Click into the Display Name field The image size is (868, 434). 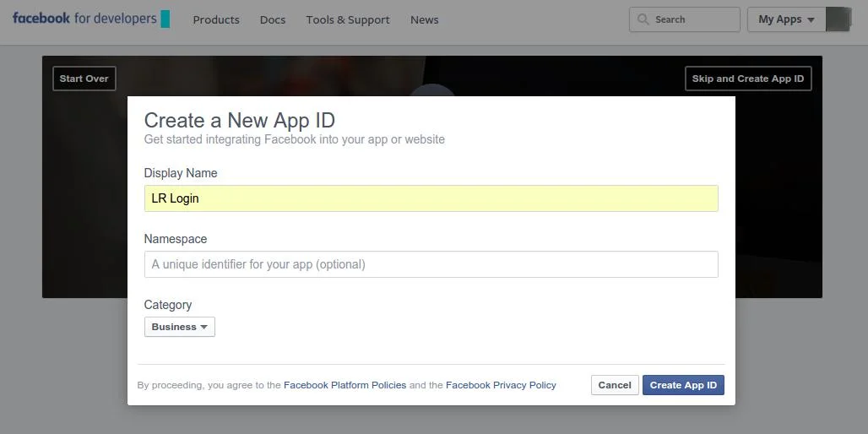point(431,198)
